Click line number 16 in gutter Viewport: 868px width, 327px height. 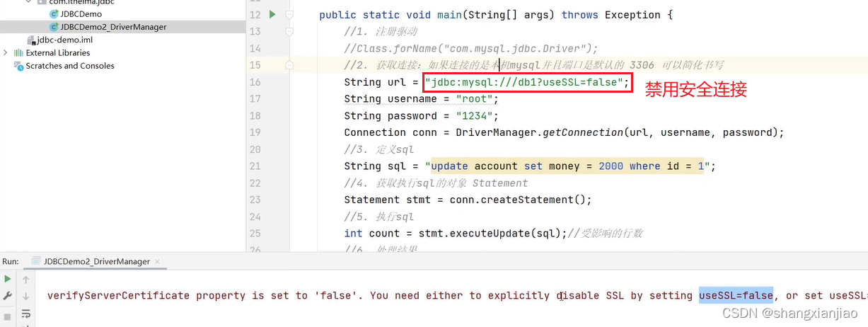[255, 82]
